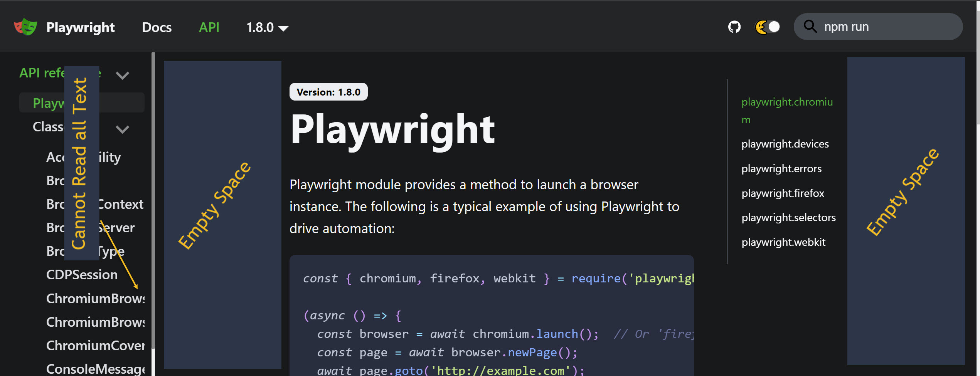The image size is (980, 376).
Task: Open the API navigation item
Action: pyautogui.click(x=209, y=27)
